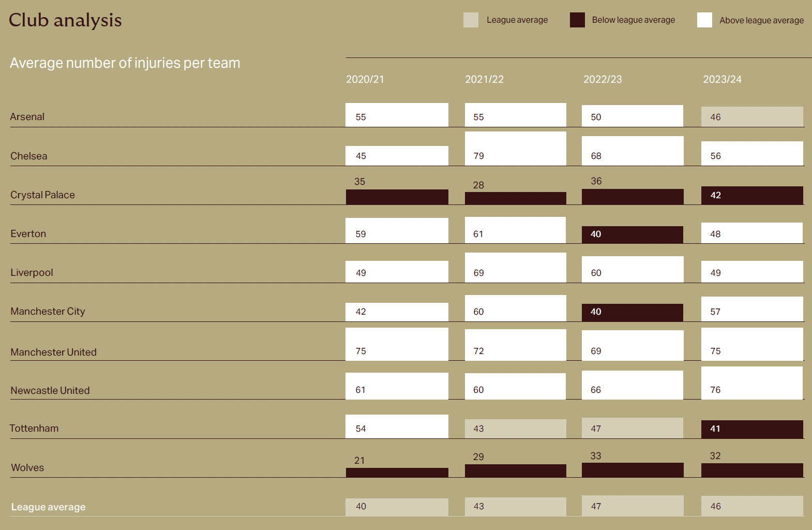Viewport: 812px width, 530px height.
Task: Click League average 2022/23 bar showing 47
Action: 632,506
